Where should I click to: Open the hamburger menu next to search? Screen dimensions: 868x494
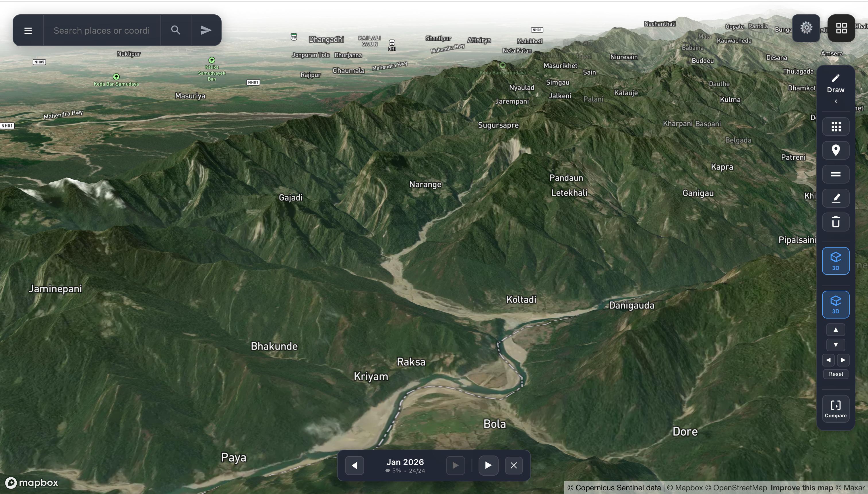click(x=28, y=30)
